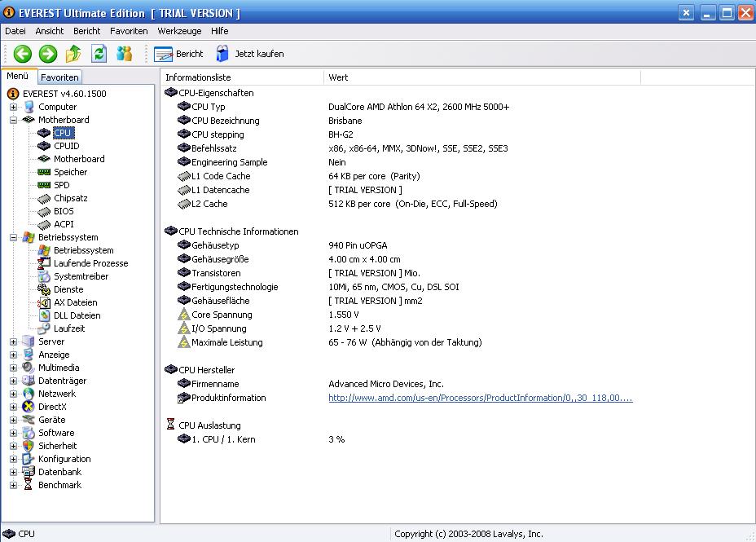Click the DLL Dateien icon
Viewport: 756px width, 542px height.
(44, 315)
